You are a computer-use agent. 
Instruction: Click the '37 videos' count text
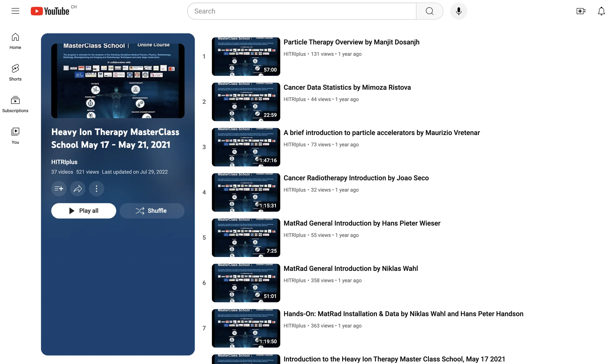pyautogui.click(x=62, y=172)
